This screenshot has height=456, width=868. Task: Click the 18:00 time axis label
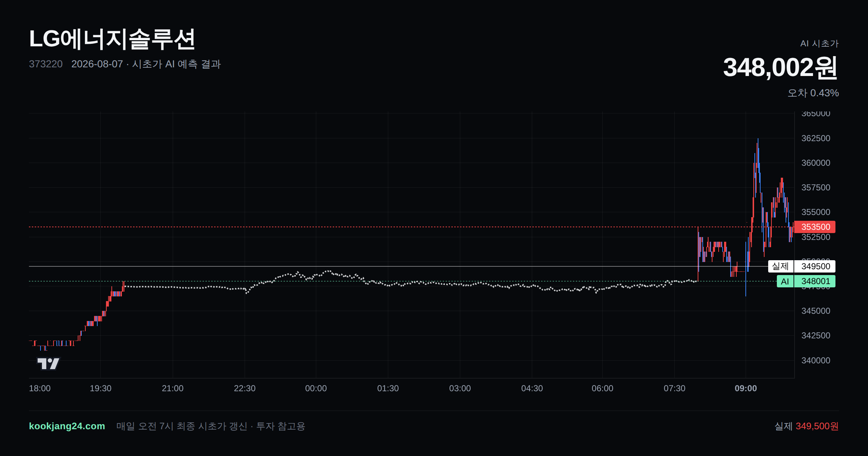40,388
